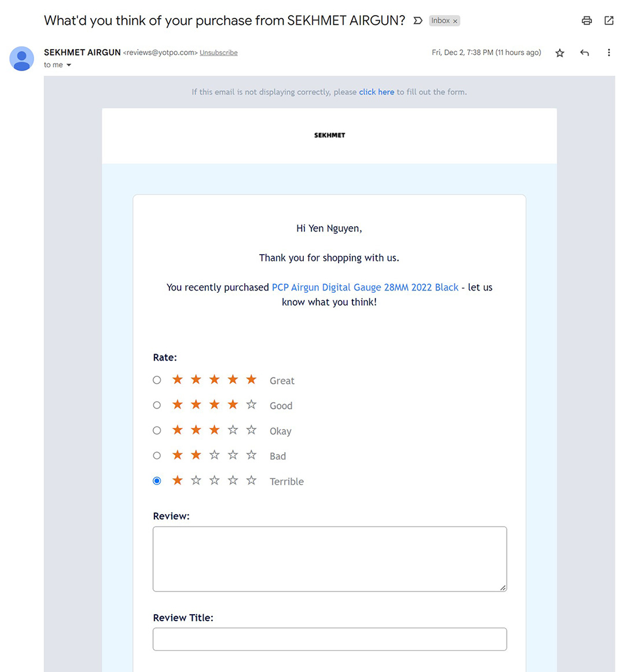Open email in new window icon
This screenshot has height=672, width=625.
[x=609, y=21]
